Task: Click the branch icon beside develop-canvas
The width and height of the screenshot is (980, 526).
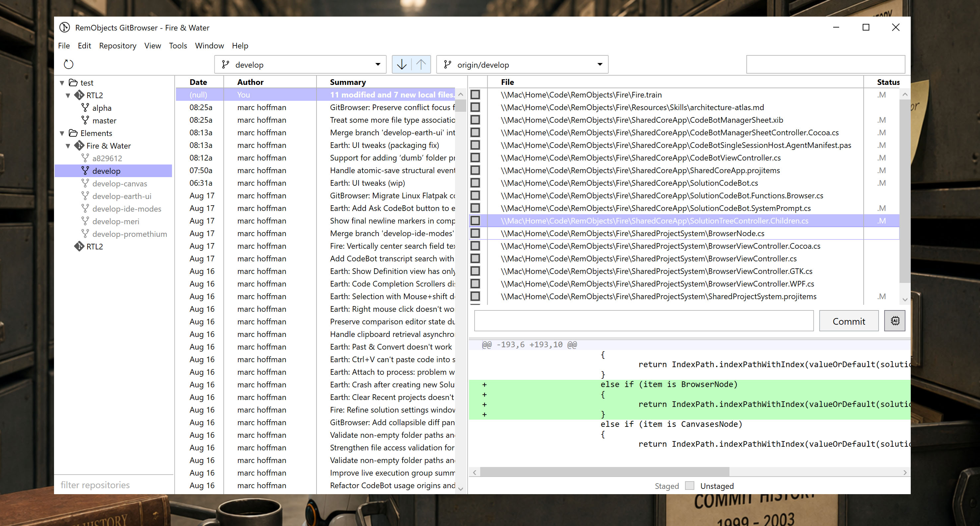Action: coord(85,183)
